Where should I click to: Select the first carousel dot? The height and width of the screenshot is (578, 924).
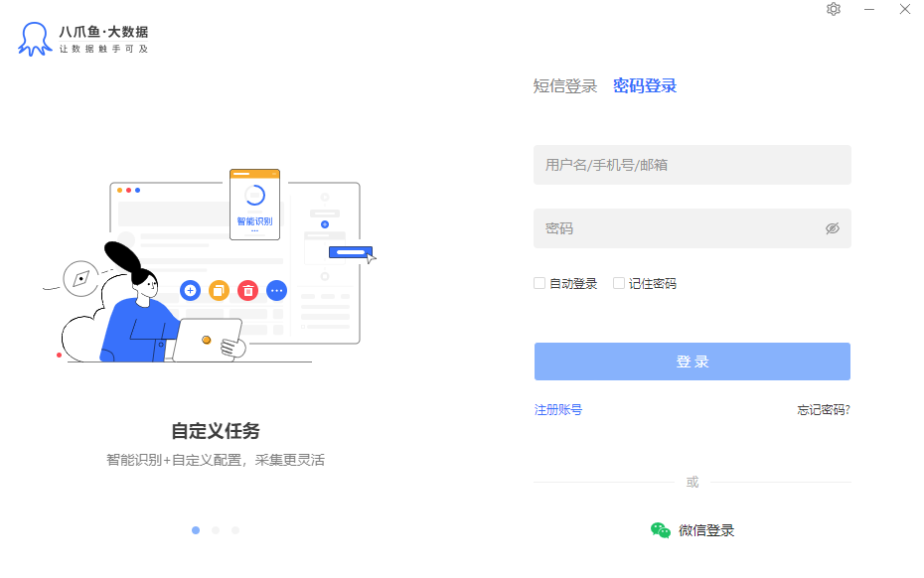(x=196, y=530)
